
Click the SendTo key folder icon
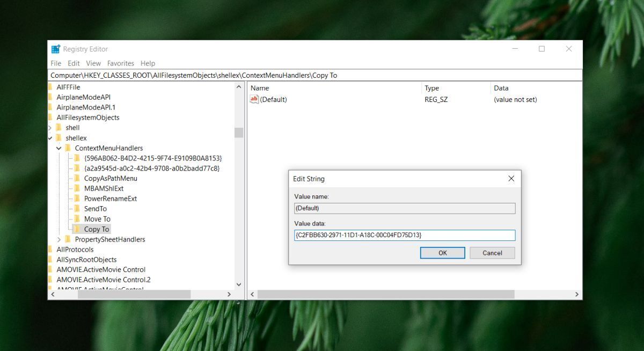click(x=77, y=209)
